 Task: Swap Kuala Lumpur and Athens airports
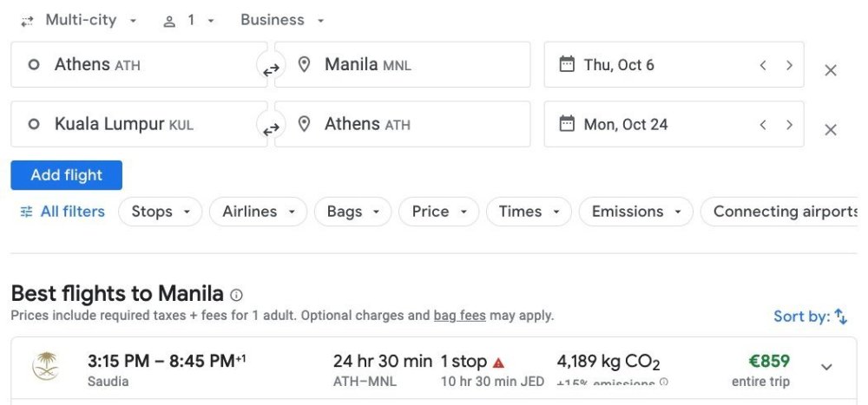click(x=271, y=128)
